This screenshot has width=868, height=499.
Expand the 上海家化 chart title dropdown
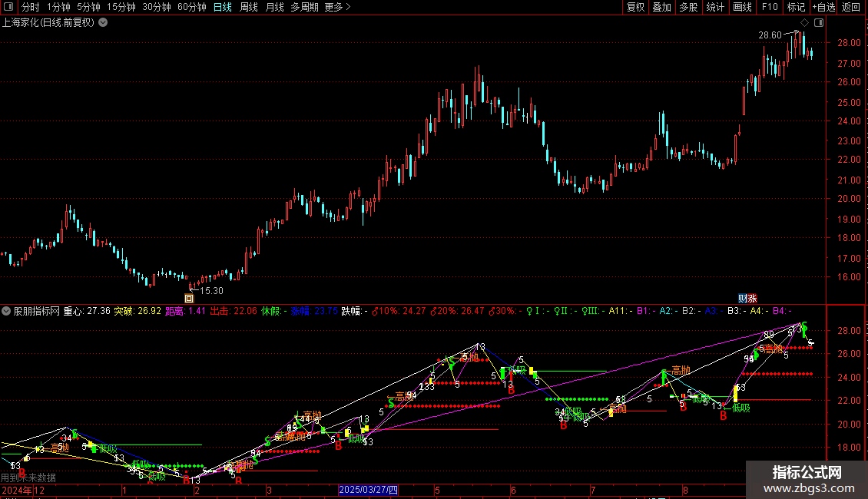tap(103, 23)
